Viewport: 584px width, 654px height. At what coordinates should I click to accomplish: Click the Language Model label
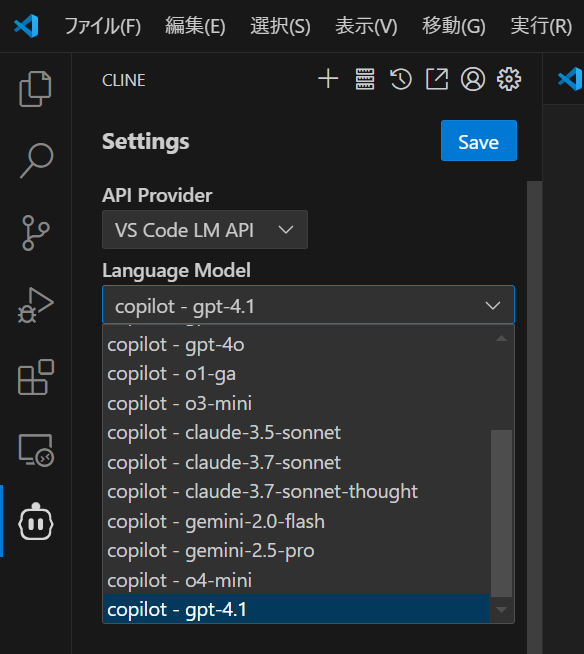click(x=176, y=270)
